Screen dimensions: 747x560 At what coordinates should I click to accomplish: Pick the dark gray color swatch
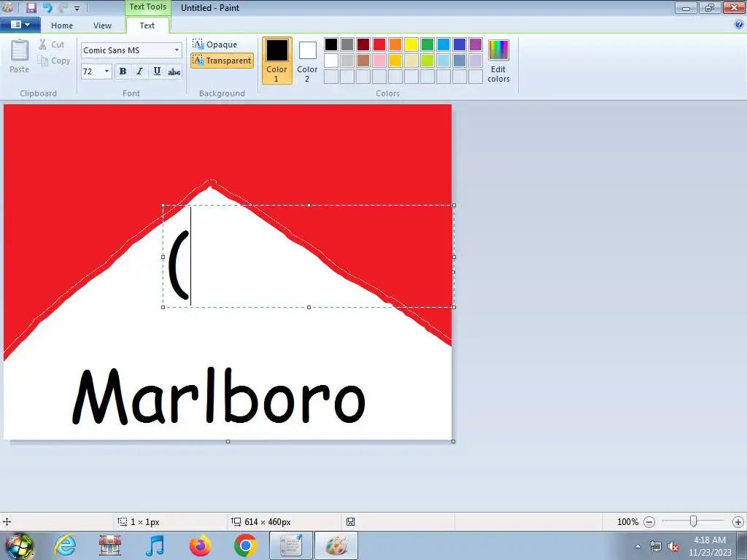[347, 44]
